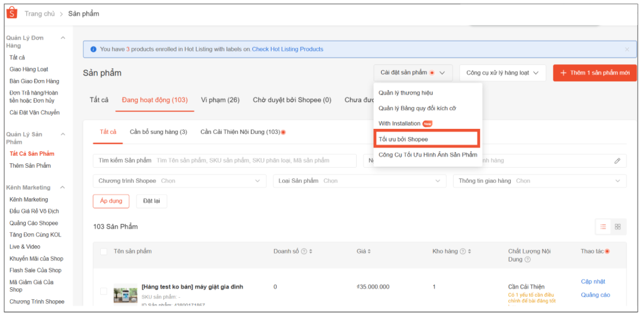Collapse Quản Lý Sản Phẩm sidebar section
The image size is (644, 316).
coord(63,134)
